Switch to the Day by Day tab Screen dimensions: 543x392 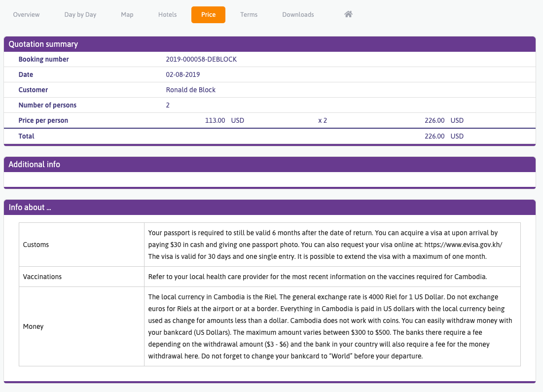(x=80, y=14)
